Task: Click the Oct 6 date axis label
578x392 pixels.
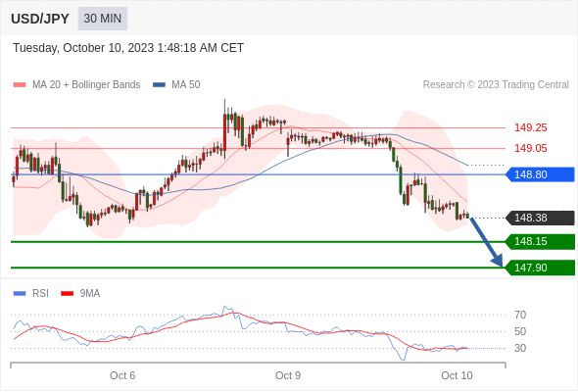Action: point(122,375)
